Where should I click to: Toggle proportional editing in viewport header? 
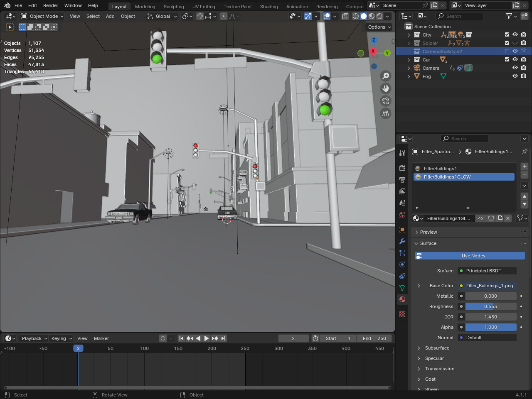pyautogui.click(x=224, y=16)
